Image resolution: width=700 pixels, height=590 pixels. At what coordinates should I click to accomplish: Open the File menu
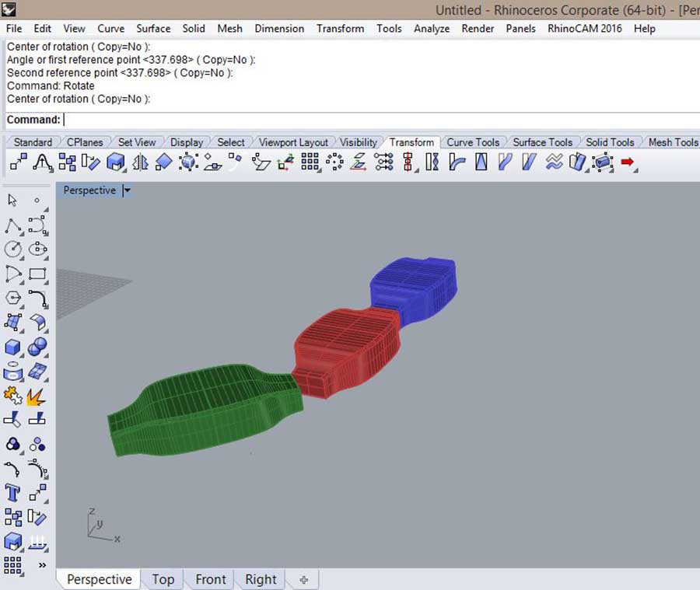(14, 29)
